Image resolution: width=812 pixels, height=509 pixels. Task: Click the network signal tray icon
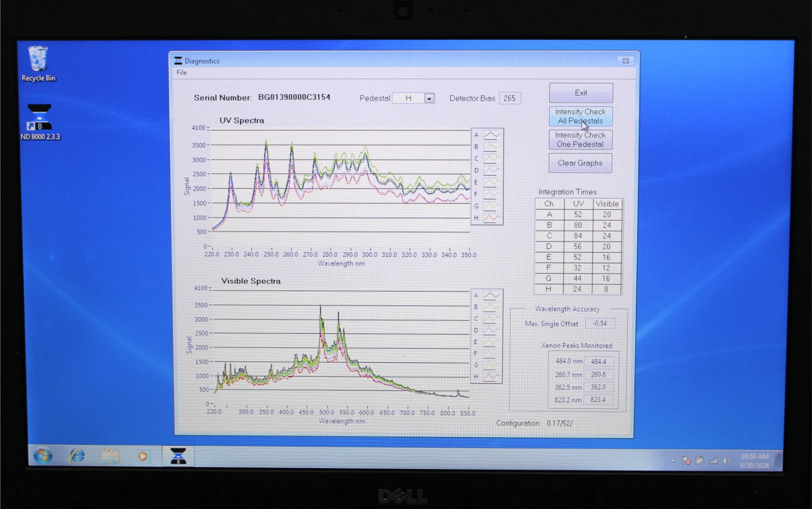tap(713, 461)
